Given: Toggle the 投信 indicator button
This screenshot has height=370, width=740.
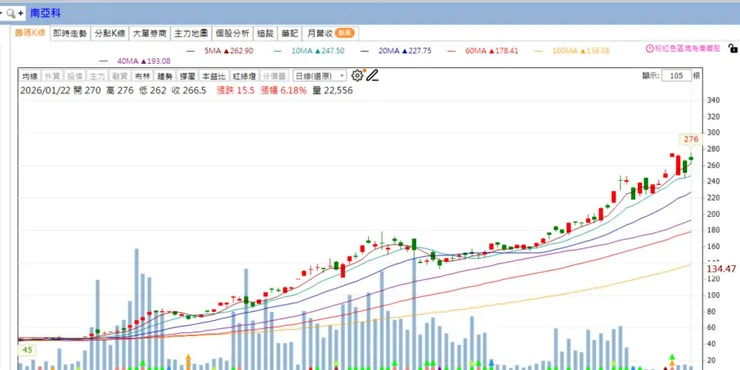Looking at the screenshot, I should click(75, 76).
